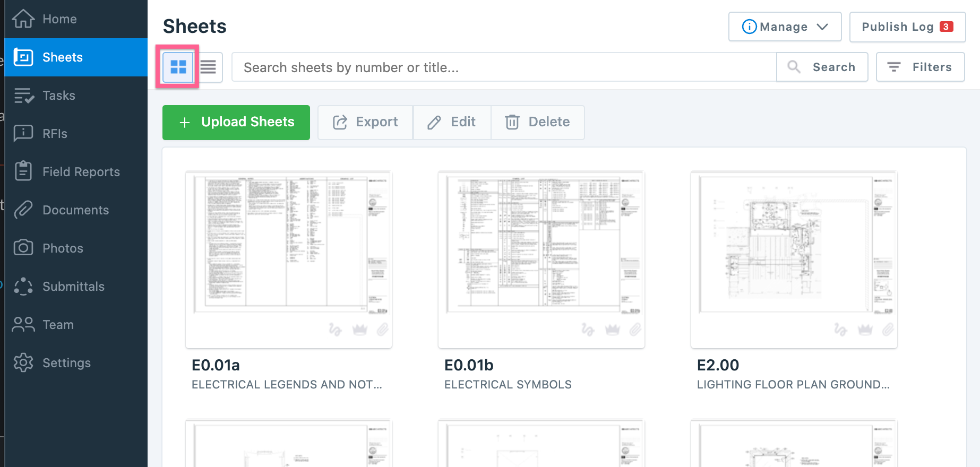This screenshot has width=980, height=467.
Task: Click Upload Sheets button
Action: (x=236, y=123)
